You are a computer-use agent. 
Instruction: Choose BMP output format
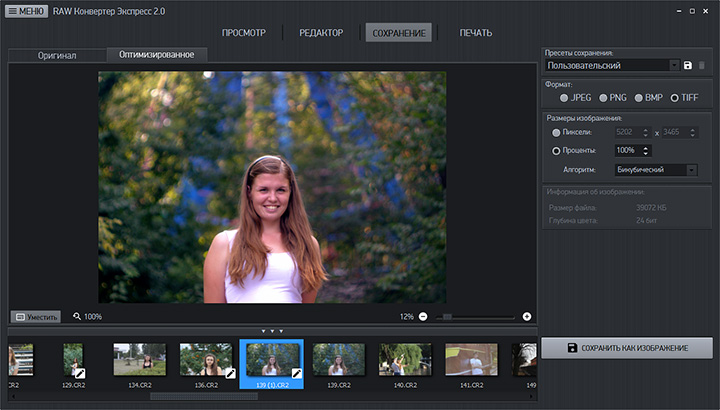648,98
